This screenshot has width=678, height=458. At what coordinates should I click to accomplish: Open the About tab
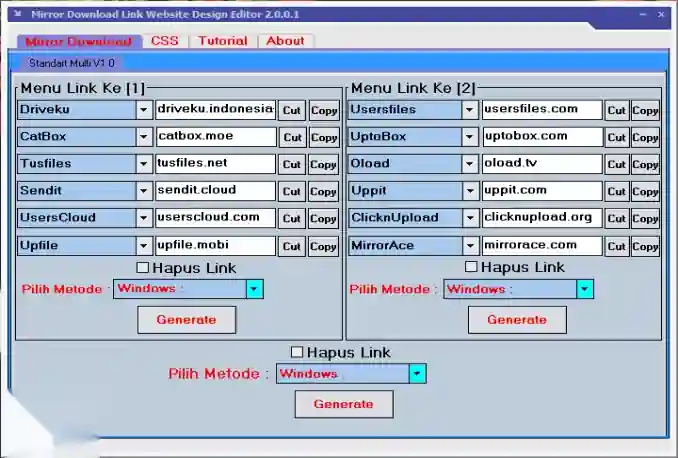[x=285, y=41]
